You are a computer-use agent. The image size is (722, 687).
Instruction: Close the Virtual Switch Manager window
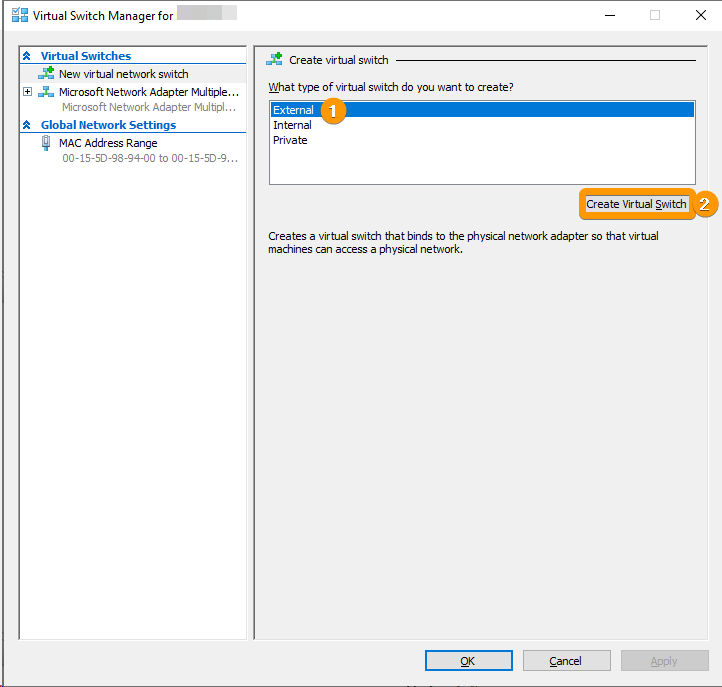pos(700,15)
